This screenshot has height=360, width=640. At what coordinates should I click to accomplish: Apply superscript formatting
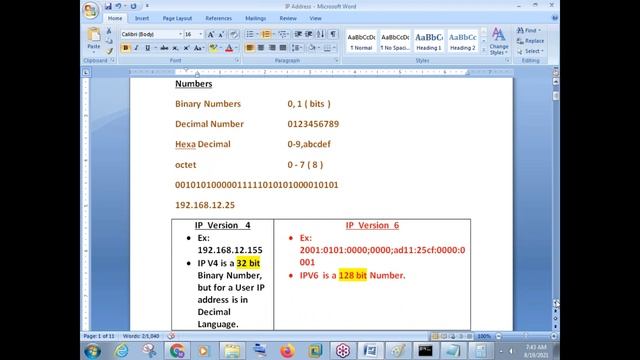pyautogui.click(x=187, y=48)
